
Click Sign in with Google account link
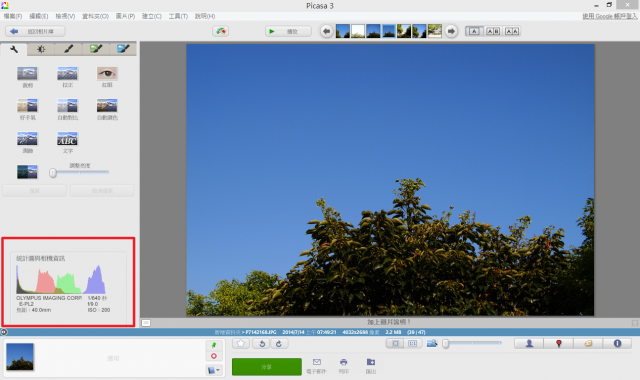pyautogui.click(x=609, y=16)
